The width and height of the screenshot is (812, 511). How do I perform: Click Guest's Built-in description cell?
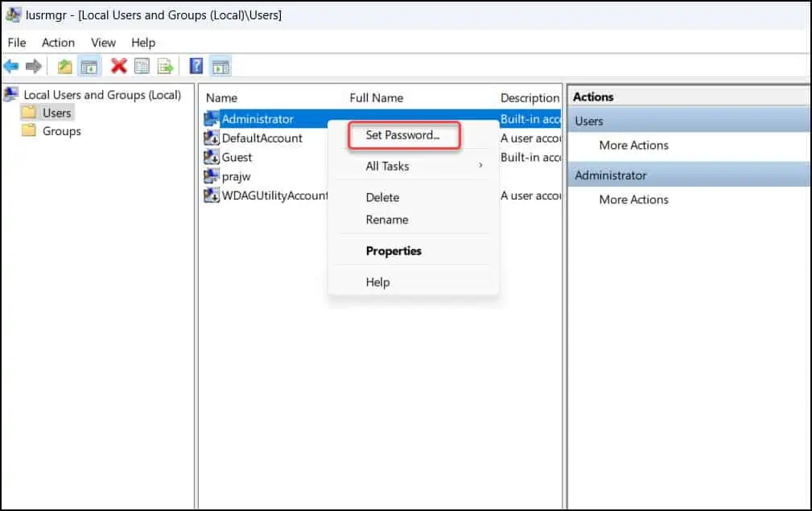tap(530, 158)
